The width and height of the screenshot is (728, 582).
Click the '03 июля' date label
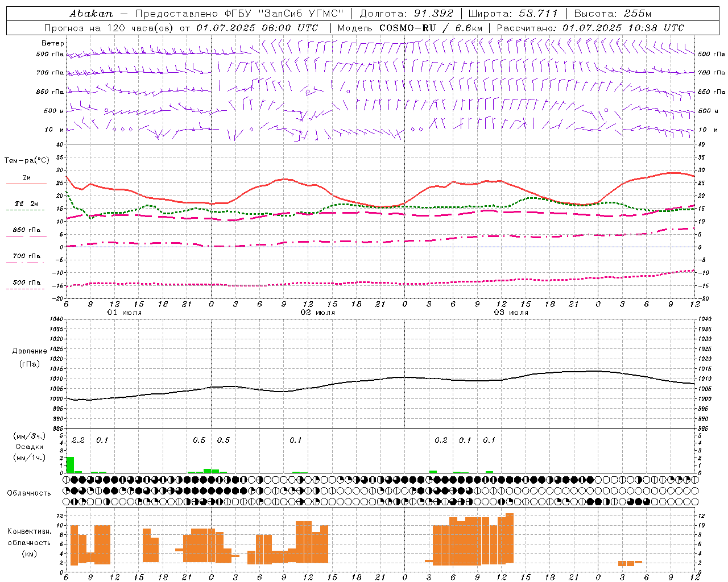511,313
